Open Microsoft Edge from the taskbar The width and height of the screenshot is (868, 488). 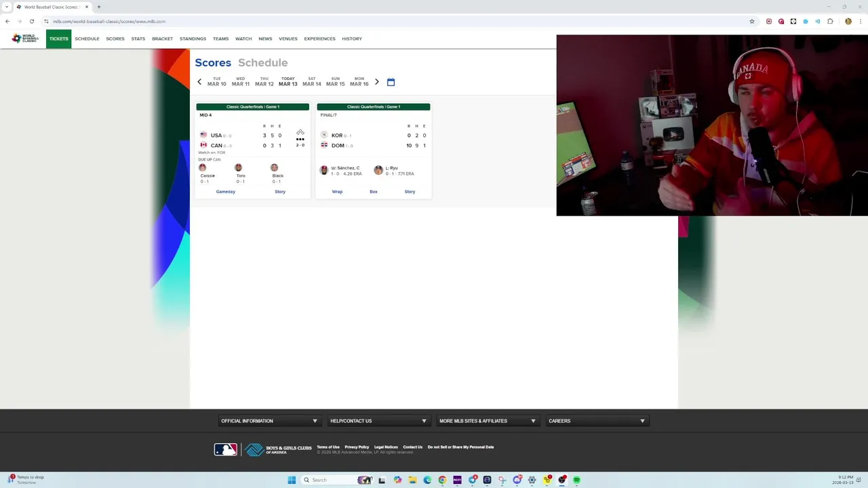click(427, 480)
